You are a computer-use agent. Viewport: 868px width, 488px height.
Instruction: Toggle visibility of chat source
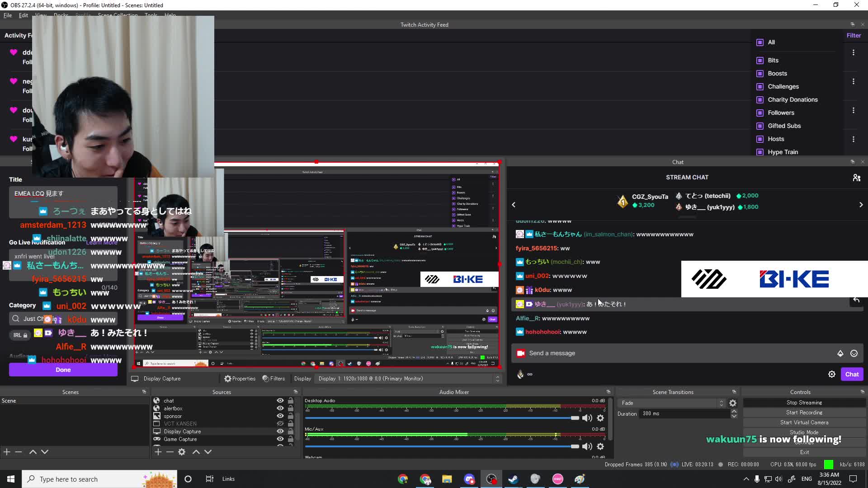tap(280, 401)
